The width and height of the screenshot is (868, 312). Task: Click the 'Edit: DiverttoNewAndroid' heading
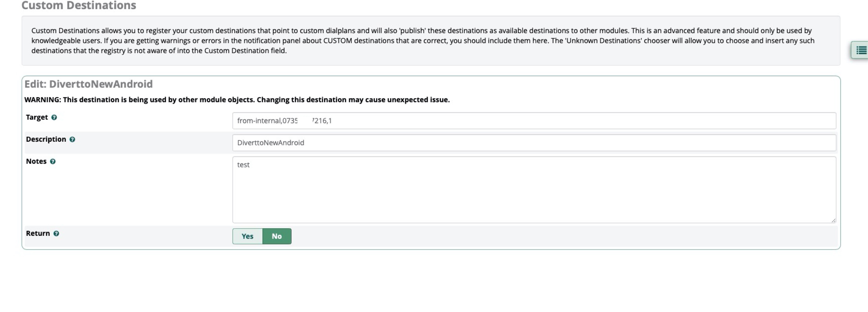[88, 84]
